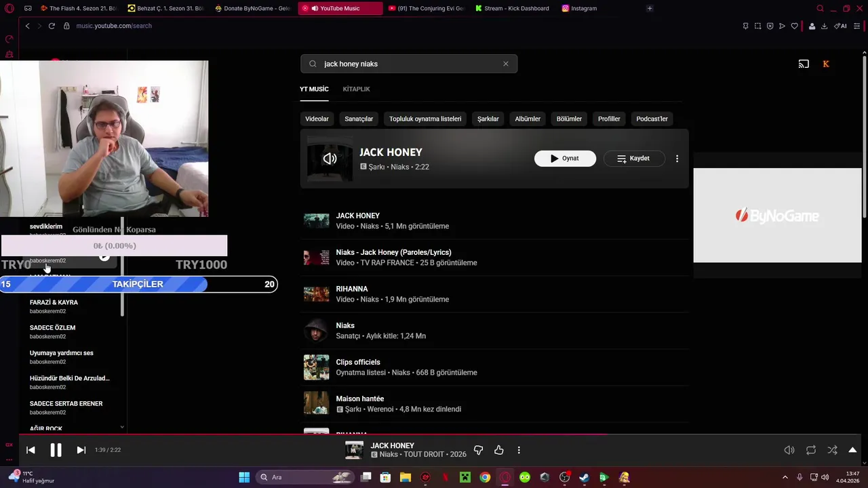The image size is (868, 488).
Task: Switch to Donate ByNoGame browser tab
Action: tap(252, 9)
